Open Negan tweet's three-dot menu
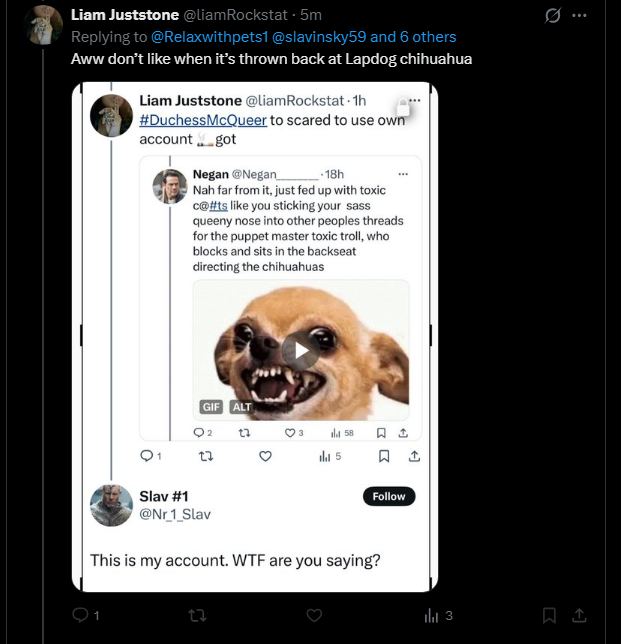Viewport: 621px width, 644px height. click(403, 174)
